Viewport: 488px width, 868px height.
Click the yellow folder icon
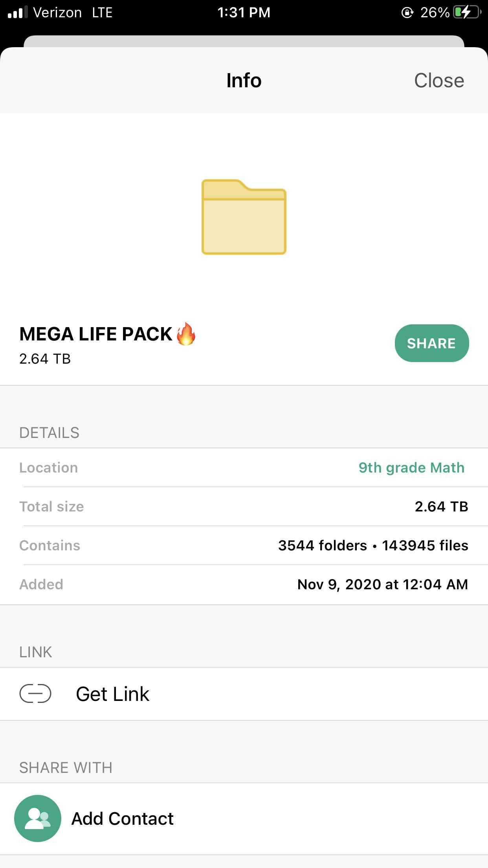[244, 217]
